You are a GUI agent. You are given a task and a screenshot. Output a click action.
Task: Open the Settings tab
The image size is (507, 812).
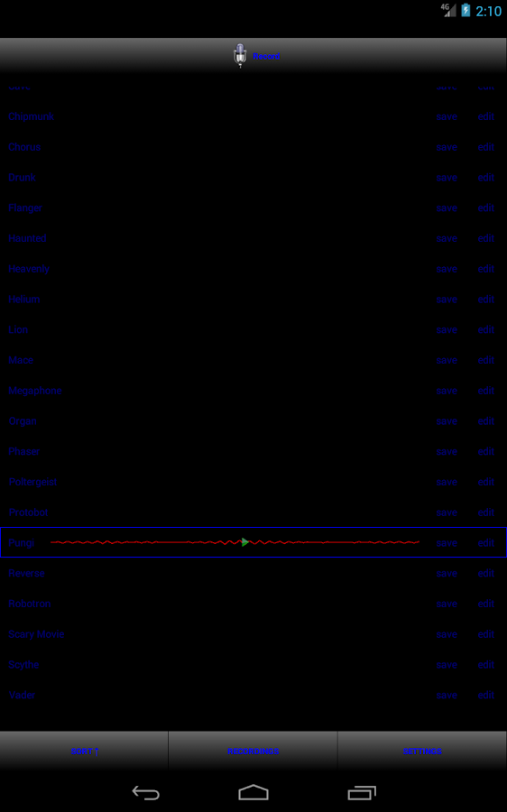pos(422,751)
